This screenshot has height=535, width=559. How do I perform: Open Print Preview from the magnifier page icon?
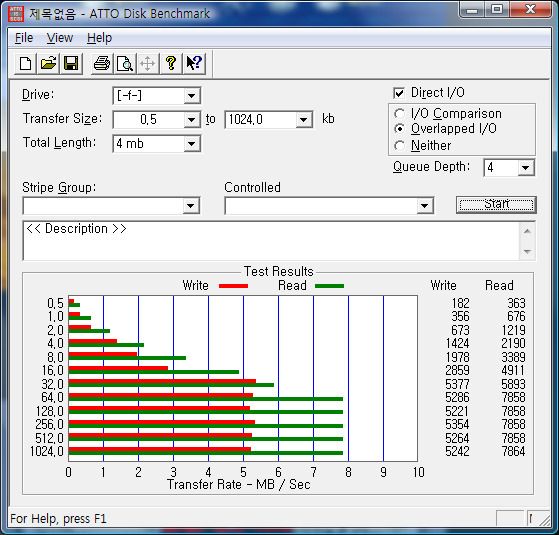[125, 64]
